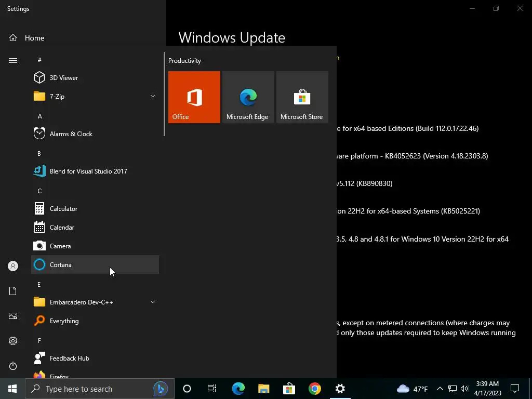Open Pictures from the Start sidebar
The height and width of the screenshot is (399, 532).
tap(13, 316)
